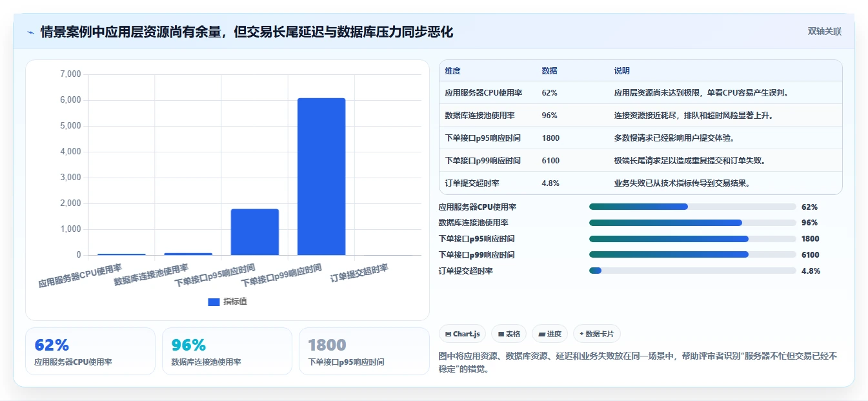Click the 说明 table column header
868x401 pixels.
tap(622, 71)
